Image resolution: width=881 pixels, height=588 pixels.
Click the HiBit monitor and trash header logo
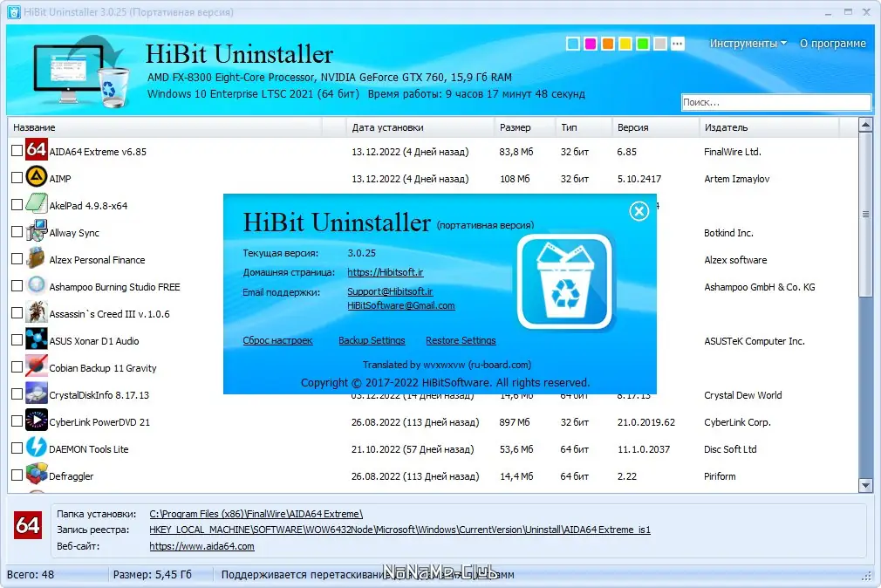pyautogui.click(x=81, y=72)
